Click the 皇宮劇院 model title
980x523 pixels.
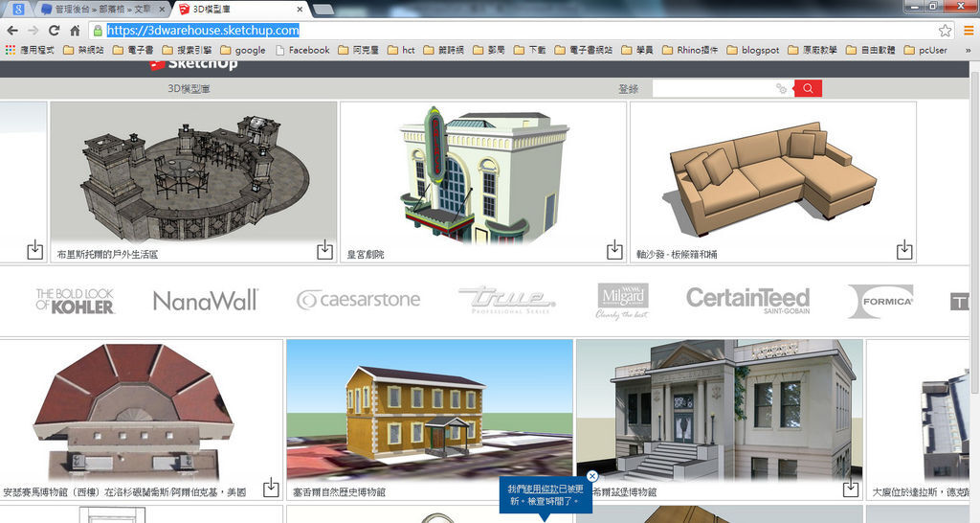point(366,255)
